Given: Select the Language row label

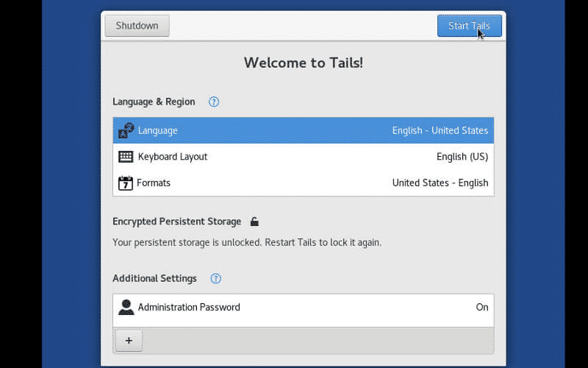Looking at the screenshot, I should coord(157,131).
